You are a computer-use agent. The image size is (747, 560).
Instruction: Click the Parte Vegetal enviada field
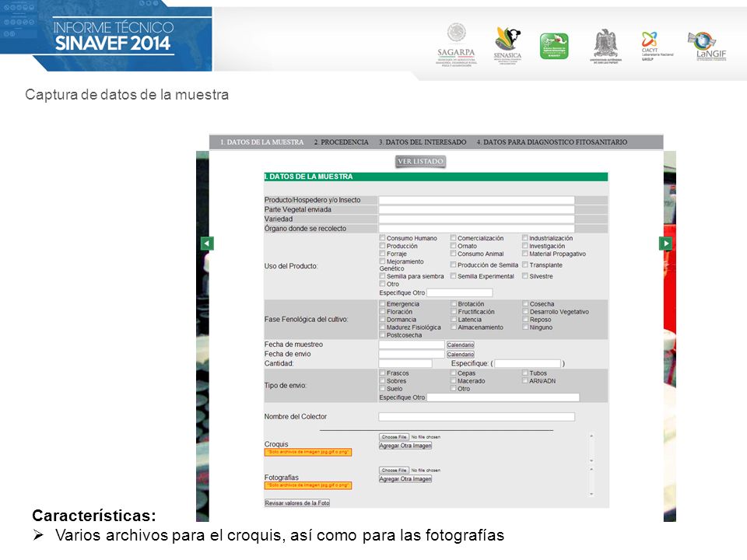pos(476,209)
